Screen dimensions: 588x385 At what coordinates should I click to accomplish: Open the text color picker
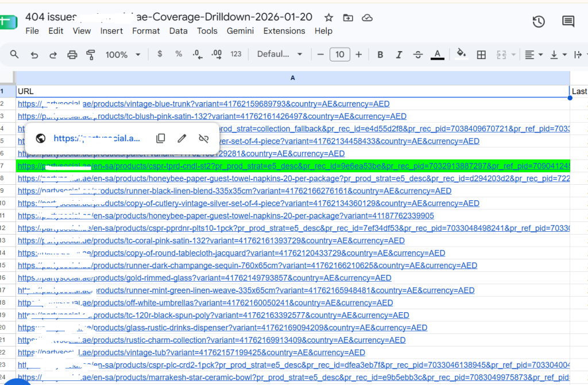coord(437,55)
